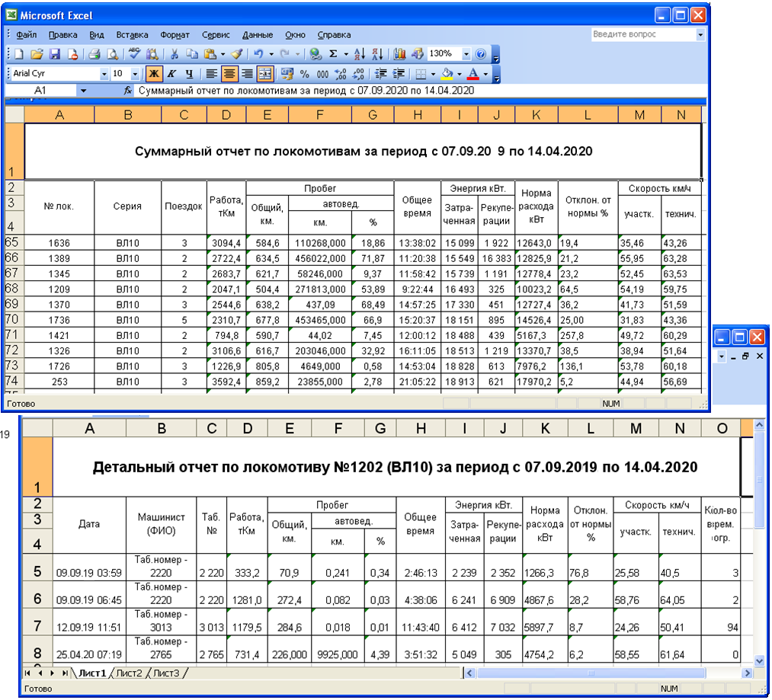Click the Format Painter brush icon
The height and width of the screenshot is (700, 772).
click(x=237, y=55)
